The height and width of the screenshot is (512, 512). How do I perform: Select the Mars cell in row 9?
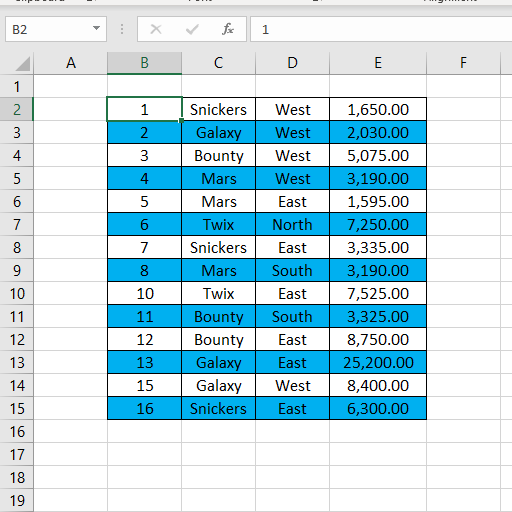coord(218,270)
